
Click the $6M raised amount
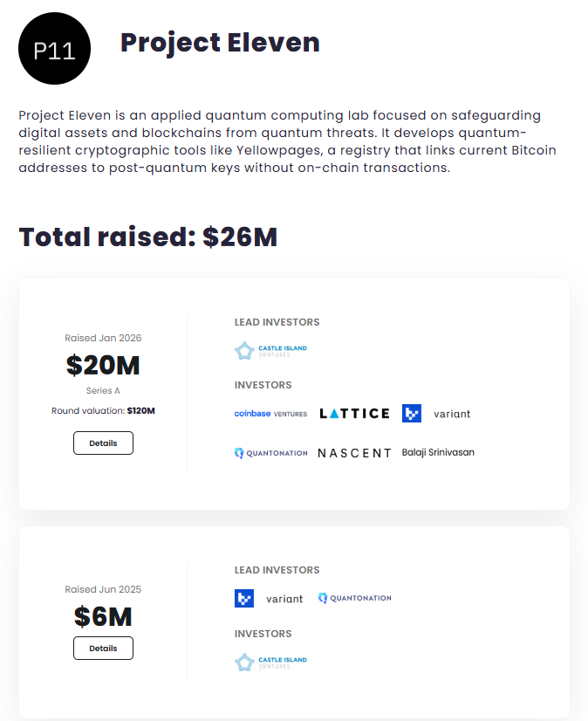click(103, 617)
